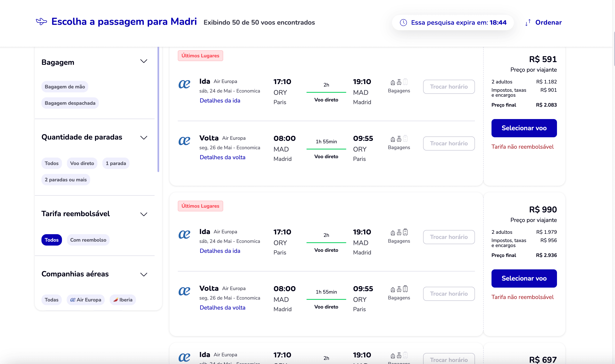Click the Air Europa logo on the Volta row

(x=184, y=141)
